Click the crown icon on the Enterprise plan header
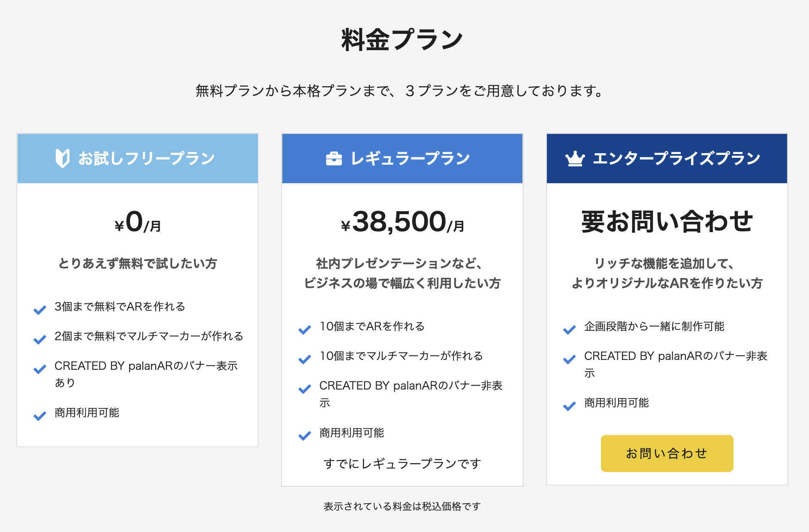809x532 pixels. (575, 159)
